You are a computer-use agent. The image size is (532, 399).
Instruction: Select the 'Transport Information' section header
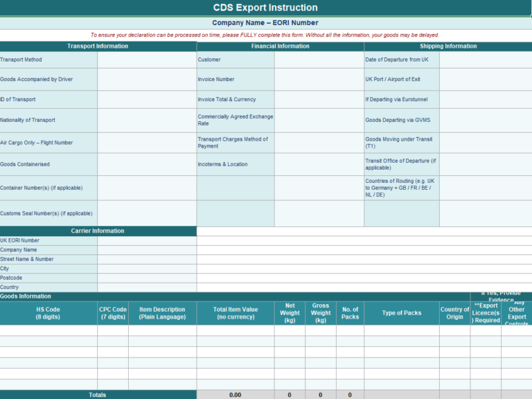98,46
